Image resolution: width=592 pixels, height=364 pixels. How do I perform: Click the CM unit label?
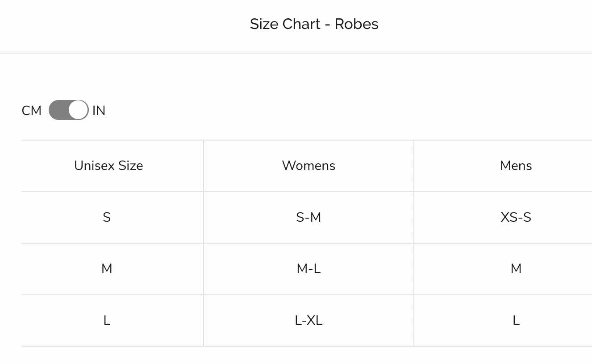click(x=31, y=111)
